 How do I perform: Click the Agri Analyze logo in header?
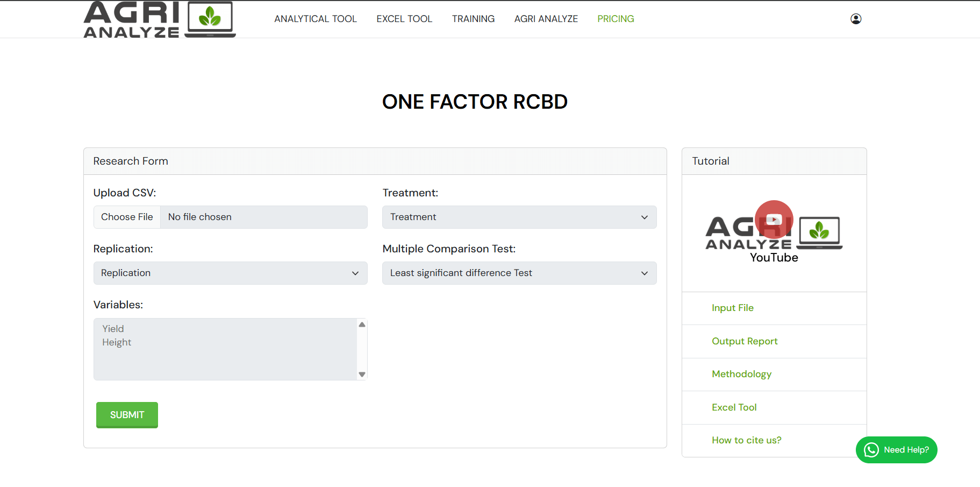(159, 19)
